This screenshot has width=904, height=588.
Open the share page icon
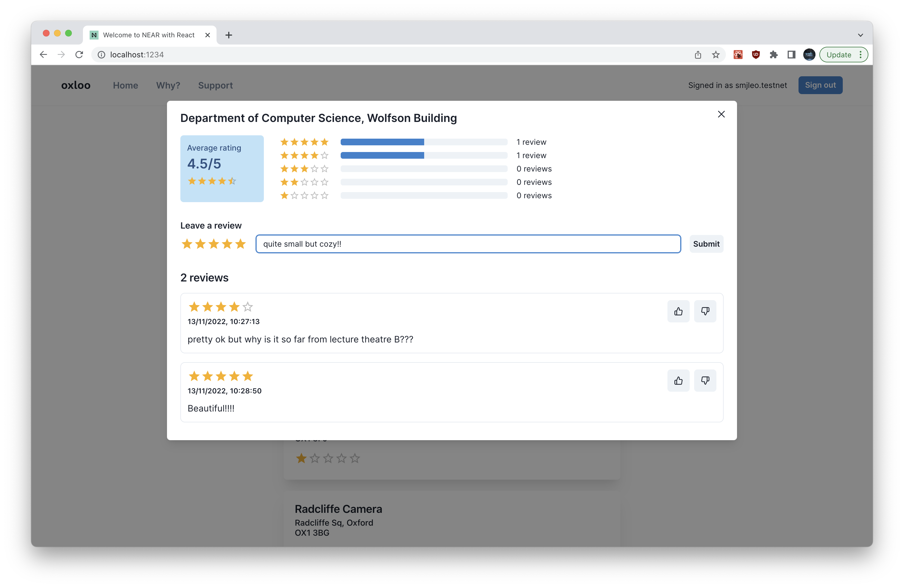tap(698, 55)
